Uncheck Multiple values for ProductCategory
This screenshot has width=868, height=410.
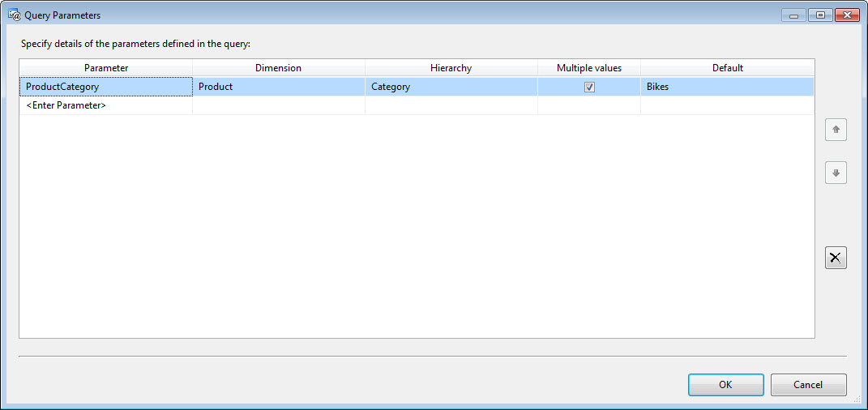point(589,87)
